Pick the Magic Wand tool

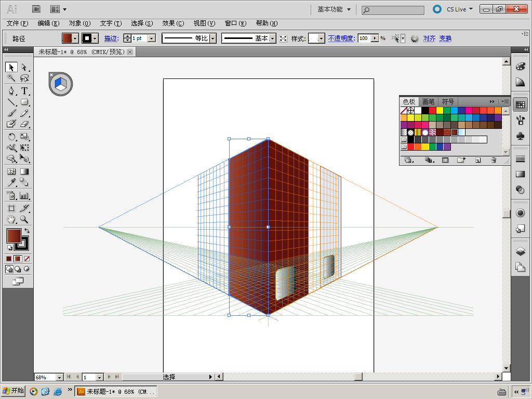[11, 78]
